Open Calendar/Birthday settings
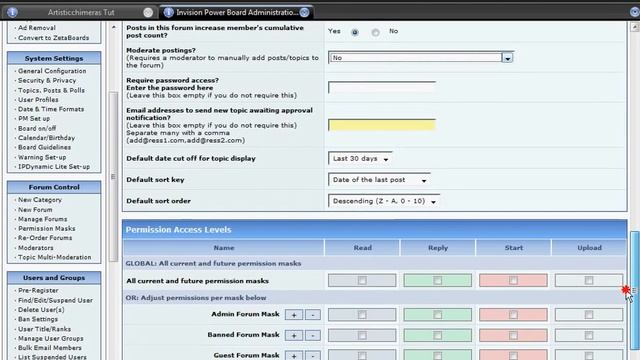640x360 pixels. [x=46, y=138]
